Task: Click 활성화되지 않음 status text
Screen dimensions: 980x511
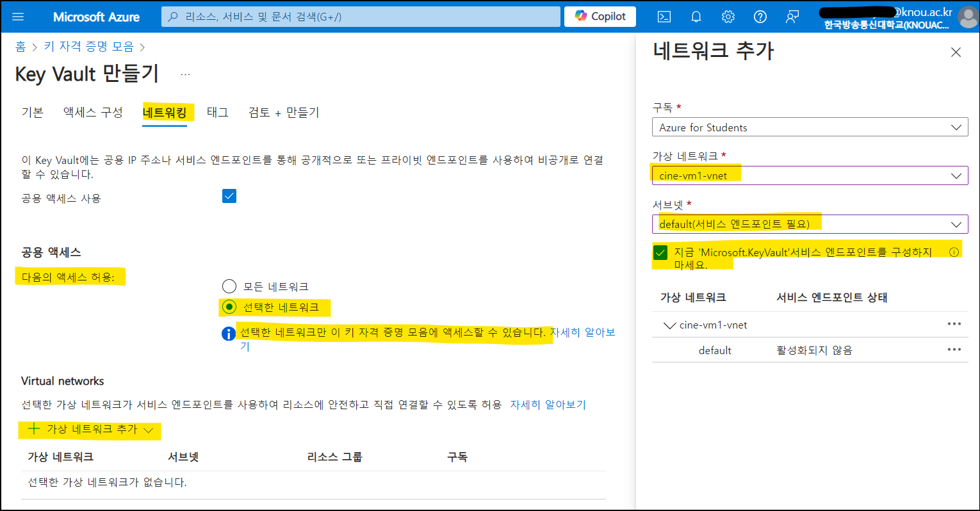Action: click(x=814, y=350)
